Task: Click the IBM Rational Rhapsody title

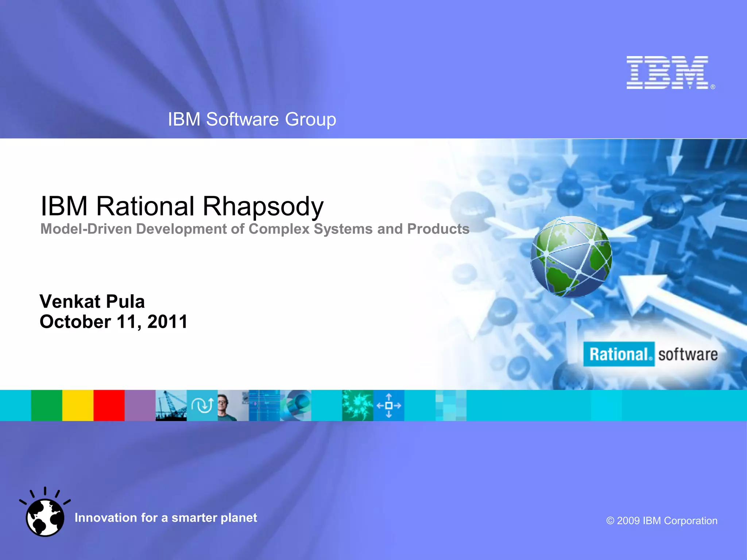Action: coord(182,206)
